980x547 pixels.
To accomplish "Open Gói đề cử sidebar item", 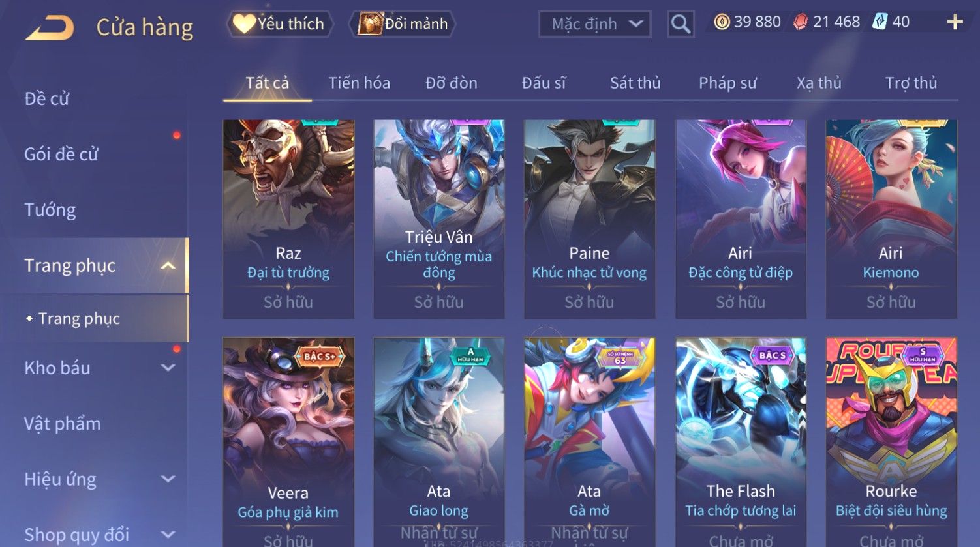I will point(61,155).
